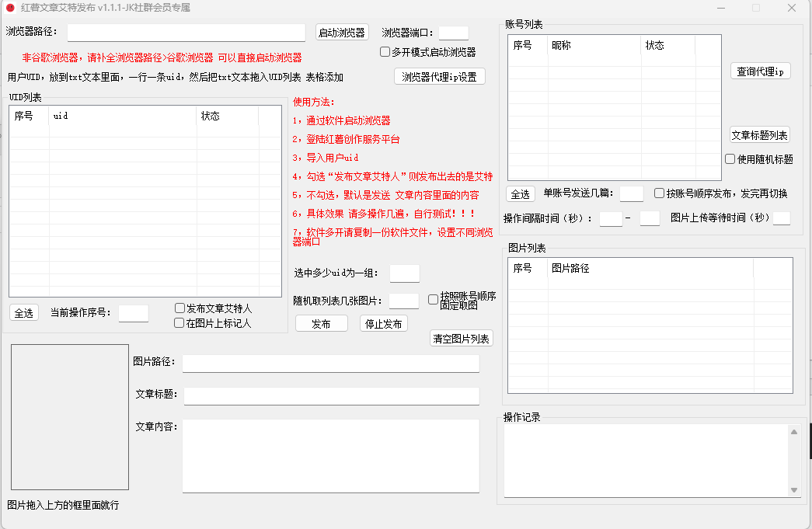Enable 使用随机标题 checkbox
The height and width of the screenshot is (529, 812).
coord(730,159)
